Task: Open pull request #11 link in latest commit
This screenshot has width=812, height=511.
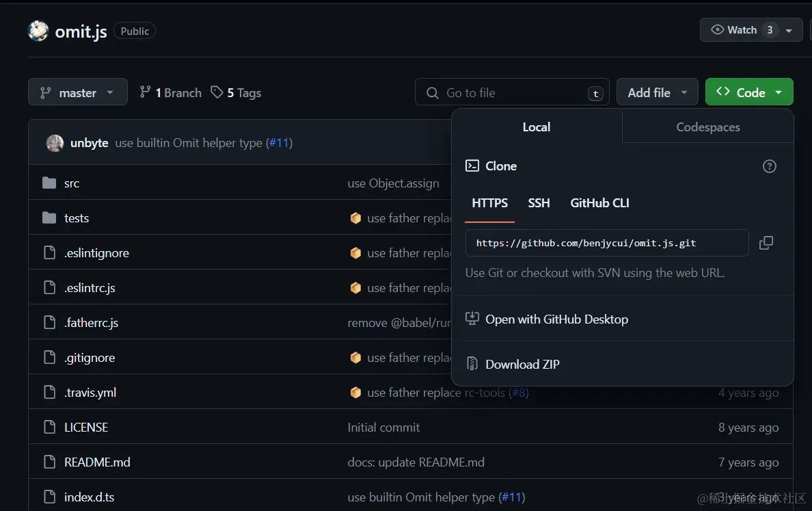Action: pyautogui.click(x=280, y=143)
